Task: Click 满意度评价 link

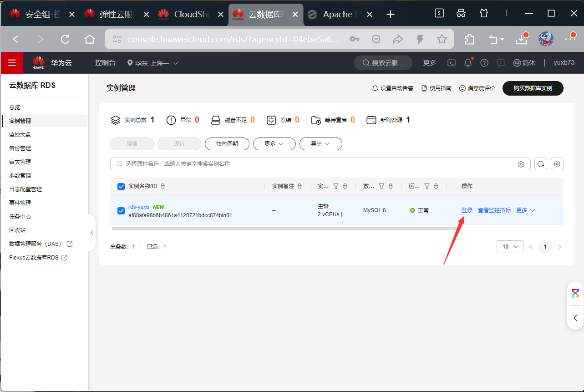Action: [x=477, y=88]
